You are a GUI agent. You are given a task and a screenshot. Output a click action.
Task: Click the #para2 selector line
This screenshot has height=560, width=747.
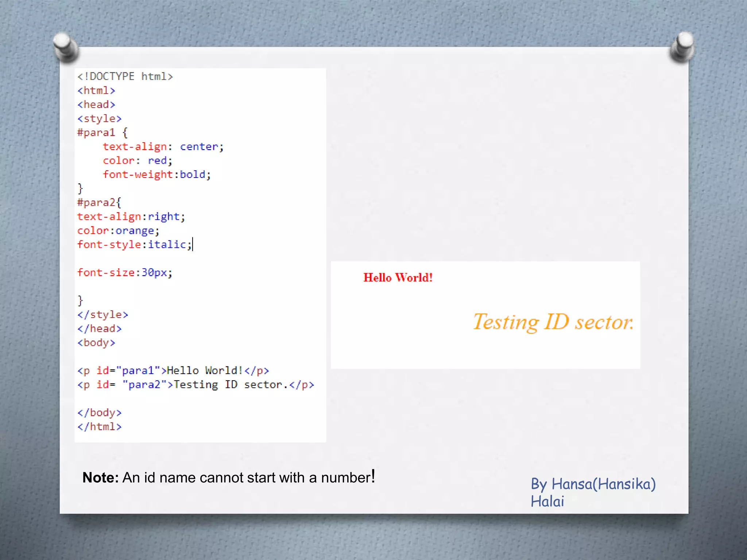click(99, 202)
